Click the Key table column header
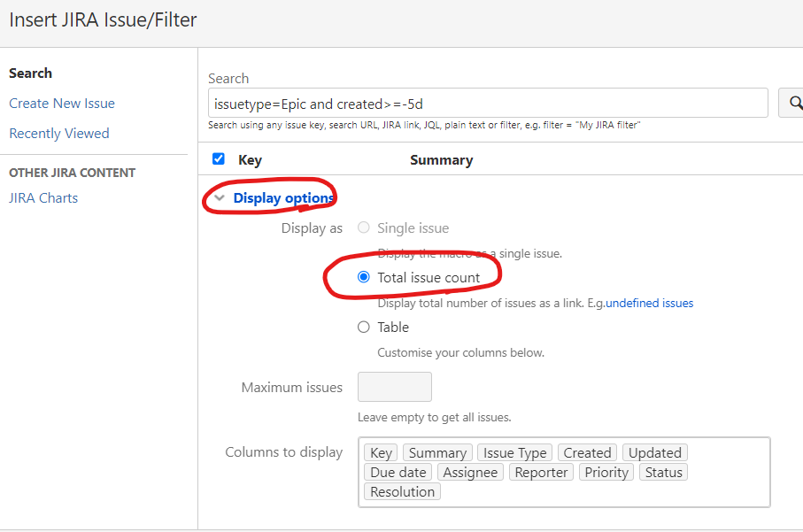Image resolution: width=803 pixels, height=532 pixels. pos(250,160)
